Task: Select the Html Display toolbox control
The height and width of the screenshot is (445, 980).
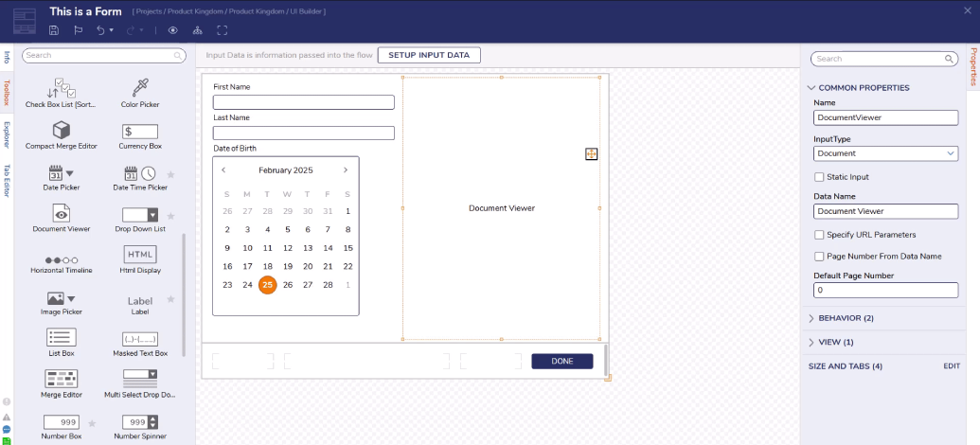Action: tap(140, 260)
